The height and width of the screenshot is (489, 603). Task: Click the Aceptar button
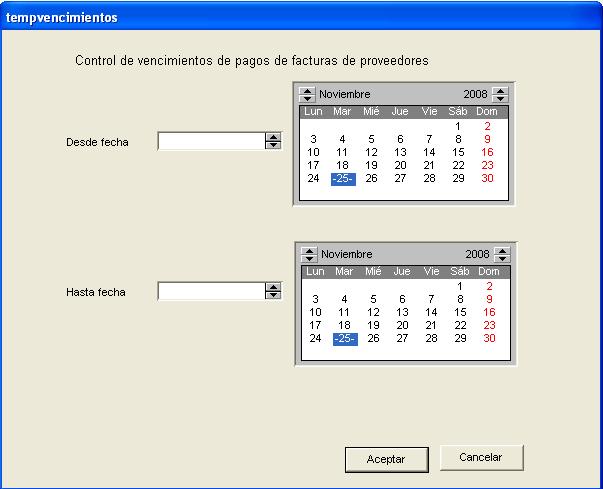pos(386,459)
